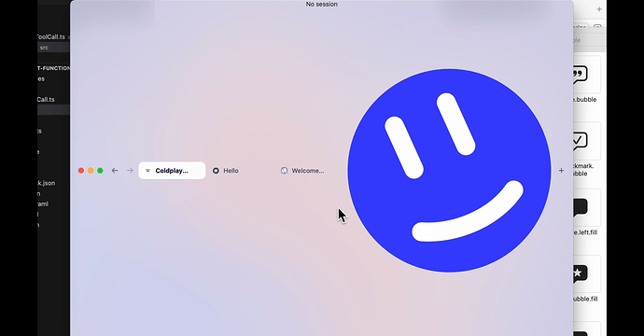
Task: Switch to the Coldplay tab
Action: click(x=172, y=171)
